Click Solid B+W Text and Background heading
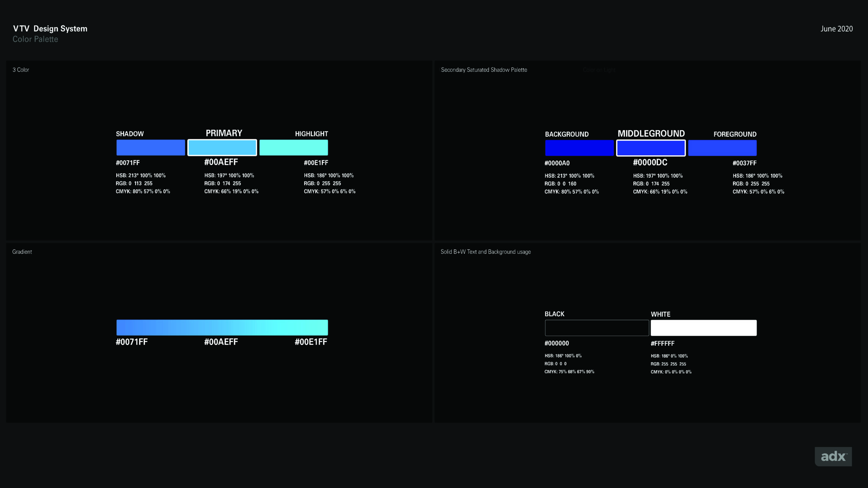The height and width of the screenshot is (488, 868). click(486, 252)
